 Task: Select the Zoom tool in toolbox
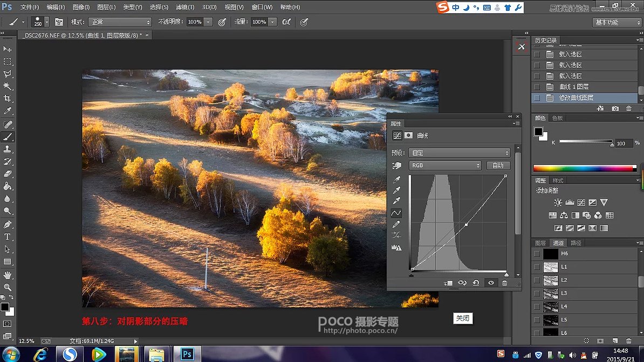click(x=8, y=287)
